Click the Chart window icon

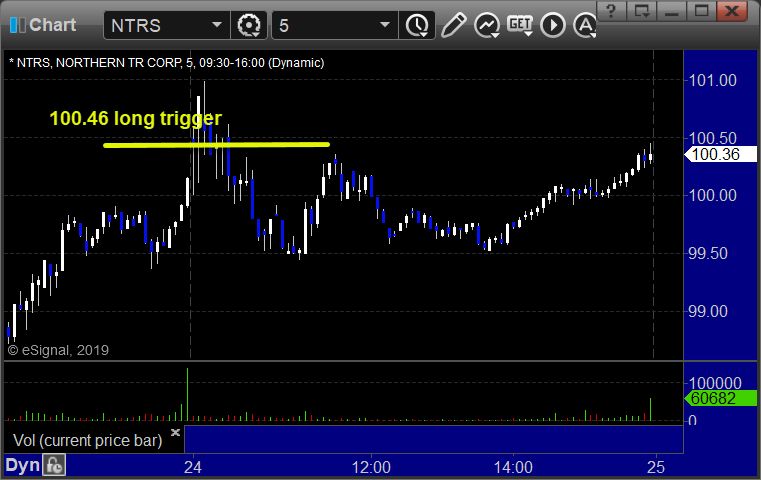click(17, 25)
